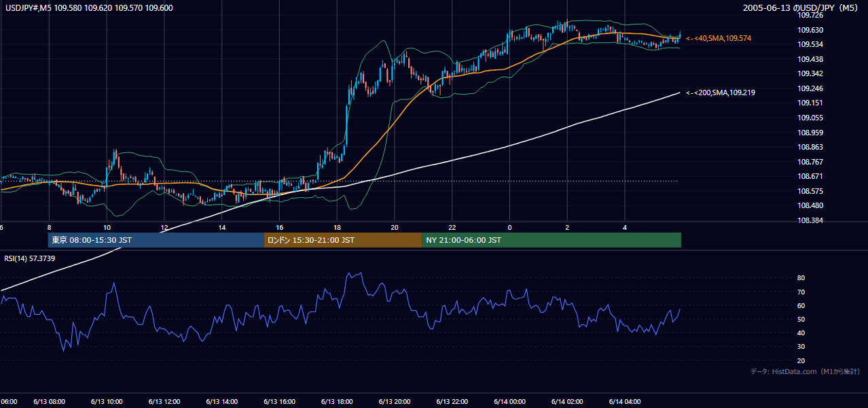Click the 2005-06-13 USD/JPY (M5) chart title

(x=802, y=7)
